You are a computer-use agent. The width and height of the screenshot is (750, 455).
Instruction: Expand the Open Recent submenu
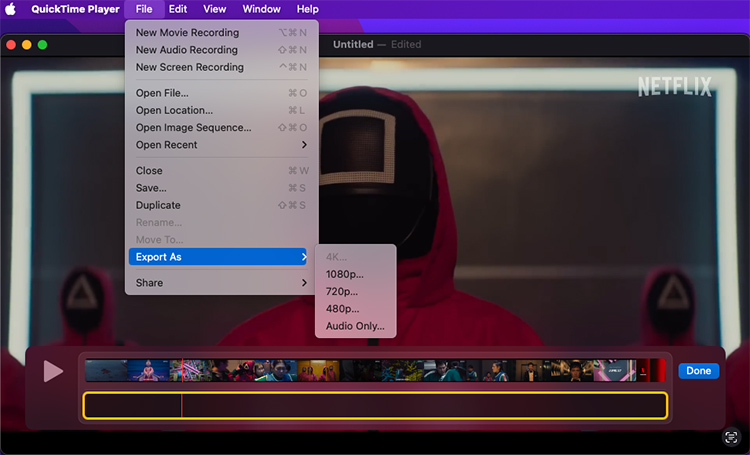(x=221, y=144)
